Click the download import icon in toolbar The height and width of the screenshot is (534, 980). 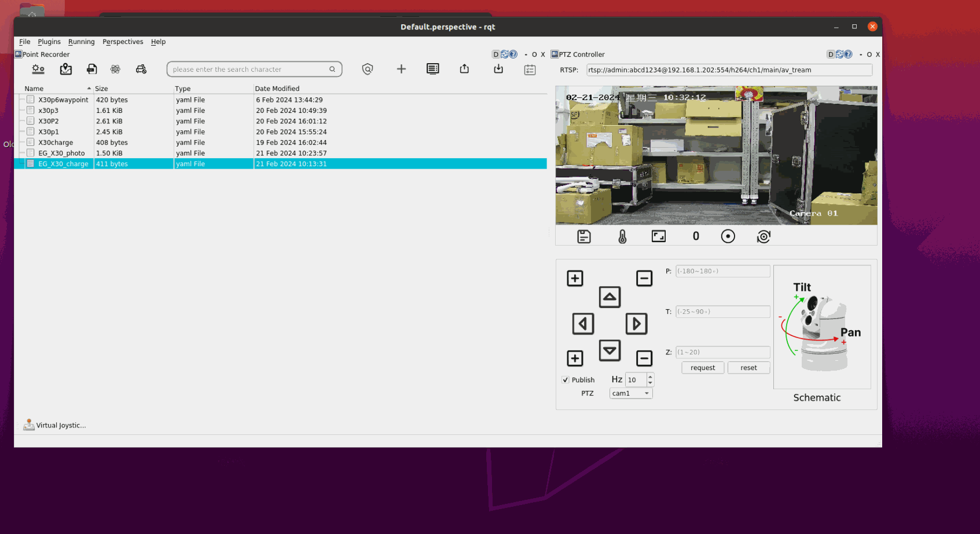tap(498, 70)
